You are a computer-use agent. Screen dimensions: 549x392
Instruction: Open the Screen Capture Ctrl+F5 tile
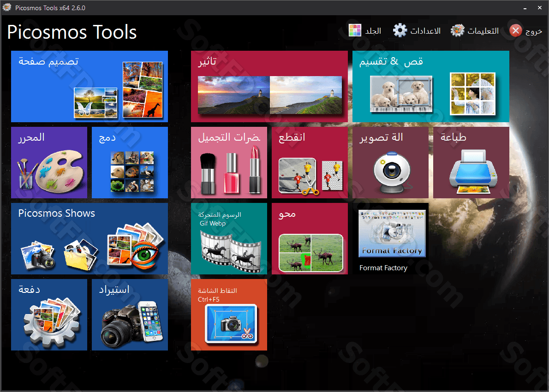(229, 315)
